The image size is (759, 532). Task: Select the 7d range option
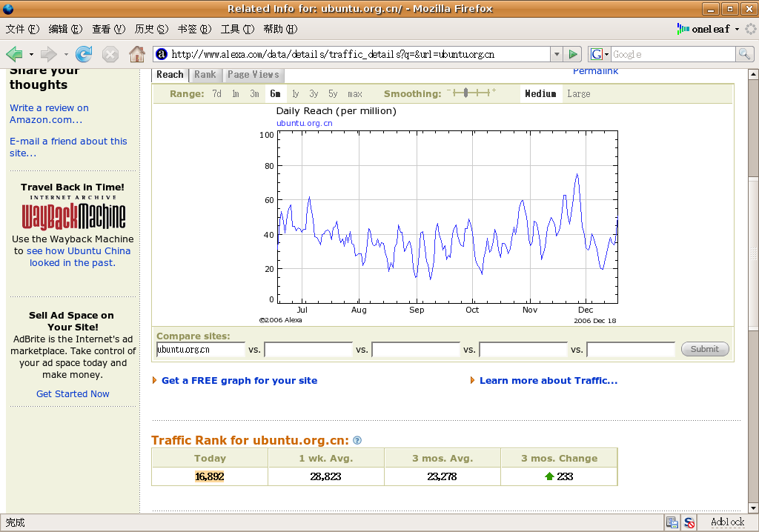pos(217,94)
